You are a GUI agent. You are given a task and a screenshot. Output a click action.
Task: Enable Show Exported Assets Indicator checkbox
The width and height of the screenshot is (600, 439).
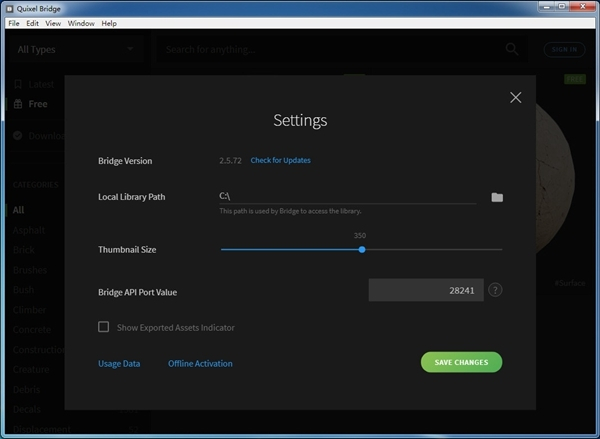[x=103, y=327]
